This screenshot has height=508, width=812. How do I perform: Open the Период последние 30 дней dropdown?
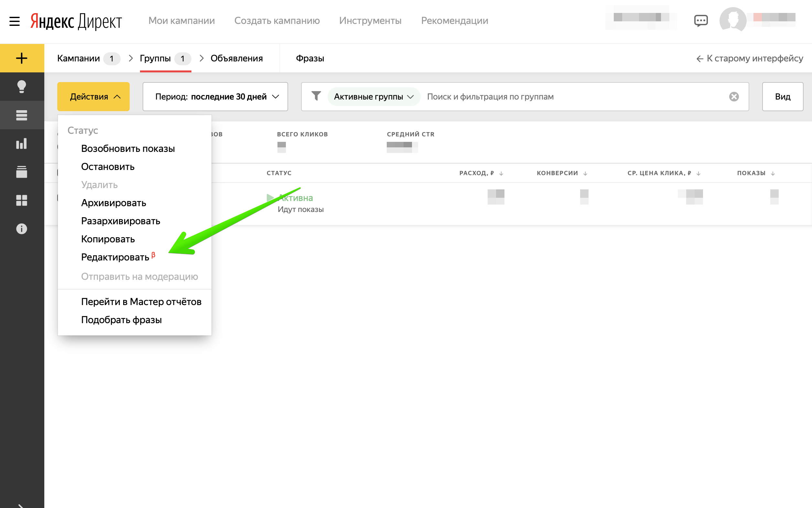[215, 97]
